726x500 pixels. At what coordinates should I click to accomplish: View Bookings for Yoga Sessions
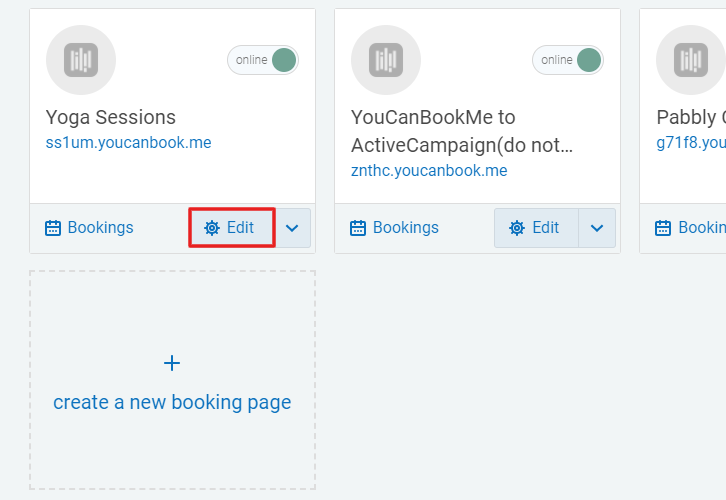[x=89, y=228]
